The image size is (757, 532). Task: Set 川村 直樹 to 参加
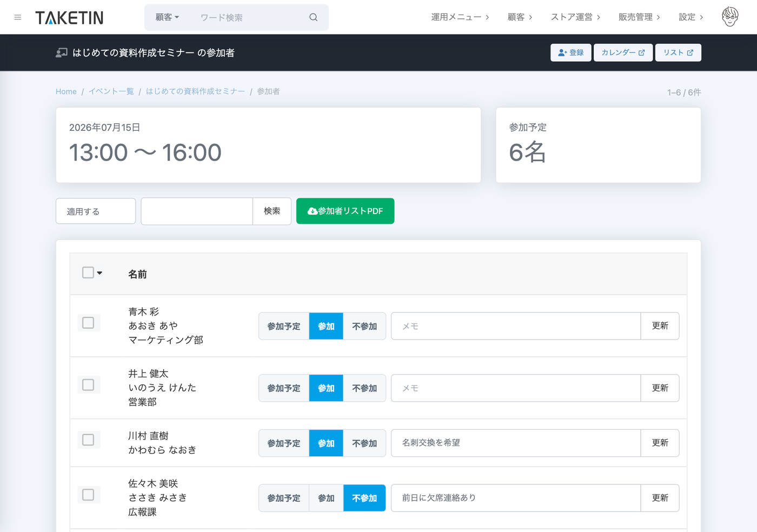326,443
